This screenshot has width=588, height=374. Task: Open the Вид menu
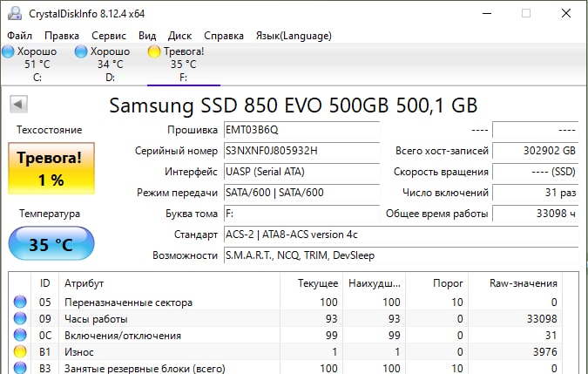point(147,36)
